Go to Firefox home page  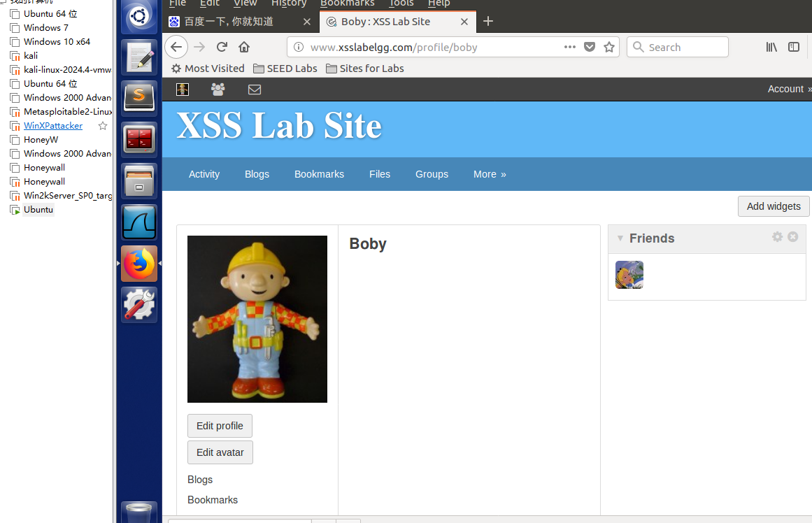pyautogui.click(x=244, y=47)
